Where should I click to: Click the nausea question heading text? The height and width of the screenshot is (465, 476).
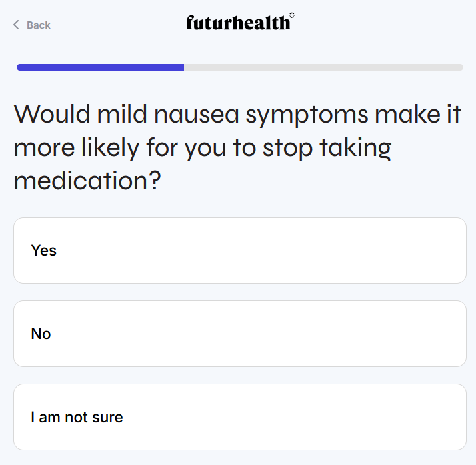point(237,147)
